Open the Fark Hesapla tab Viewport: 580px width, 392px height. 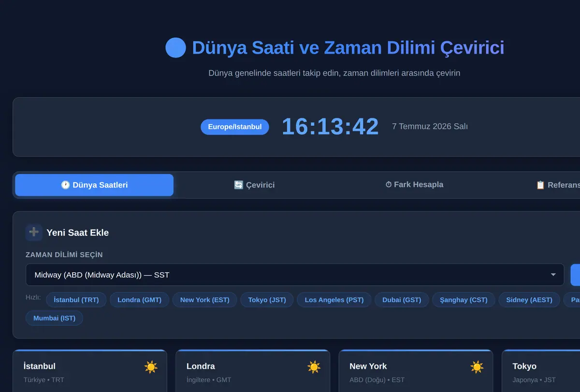(x=414, y=185)
